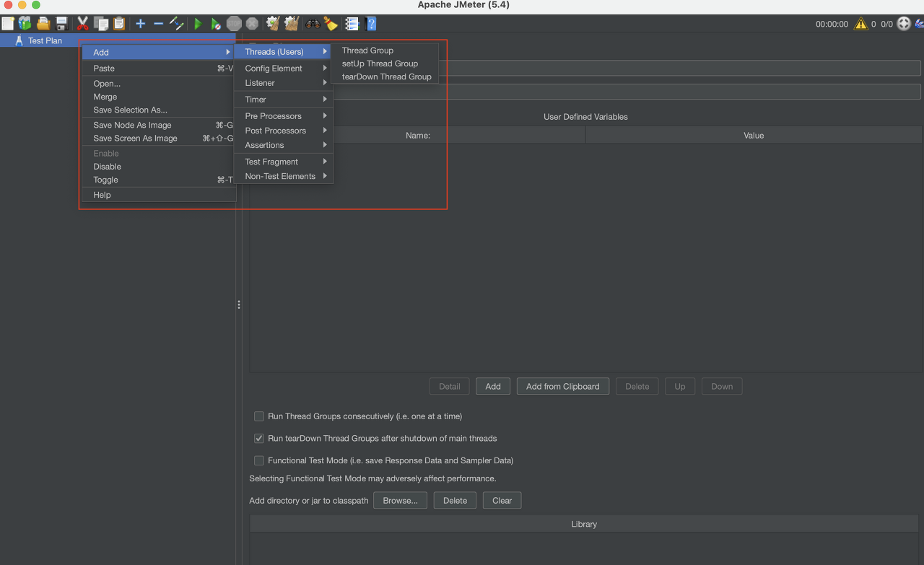This screenshot has height=565, width=924.
Task: Choose setUp Thread Group
Action: click(385, 63)
